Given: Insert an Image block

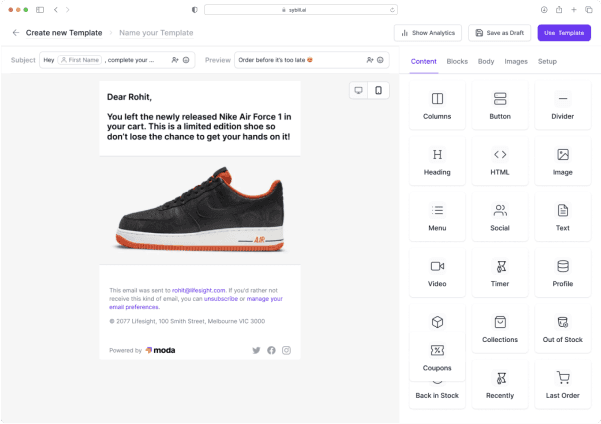Looking at the screenshot, I should pos(562,161).
